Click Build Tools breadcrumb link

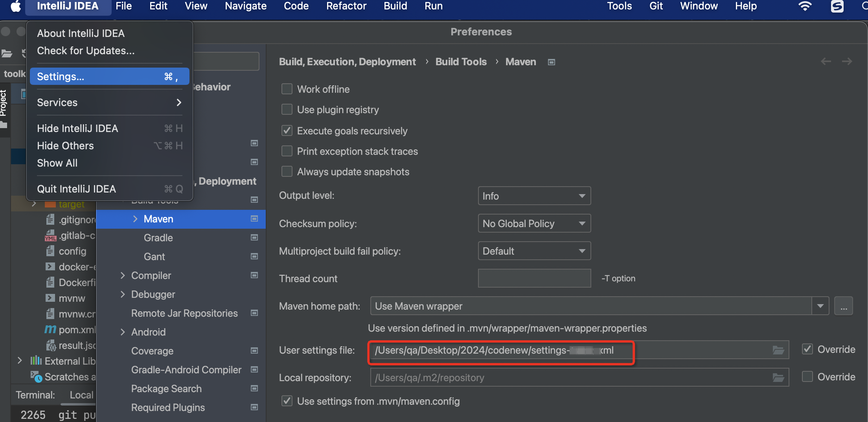(x=461, y=62)
